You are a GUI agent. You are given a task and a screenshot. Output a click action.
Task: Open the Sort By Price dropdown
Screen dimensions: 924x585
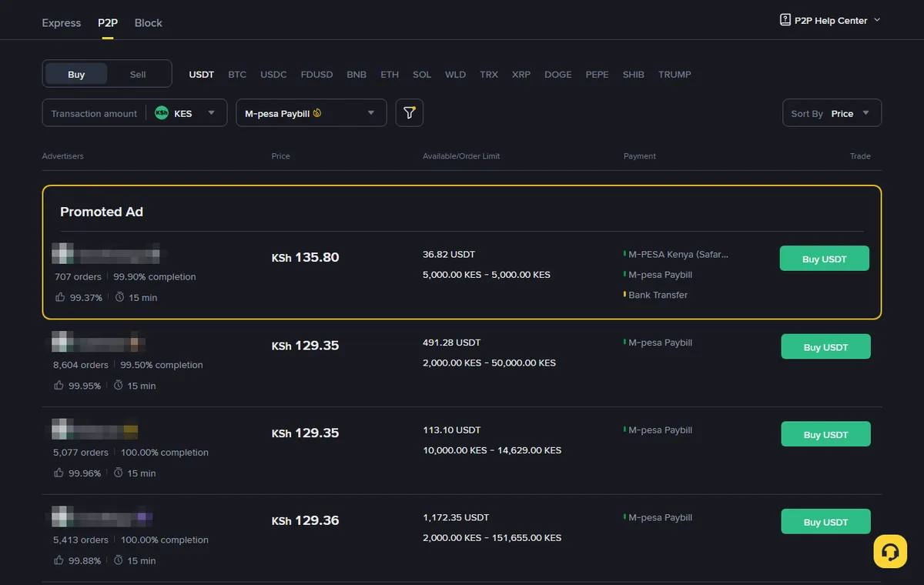coord(832,113)
